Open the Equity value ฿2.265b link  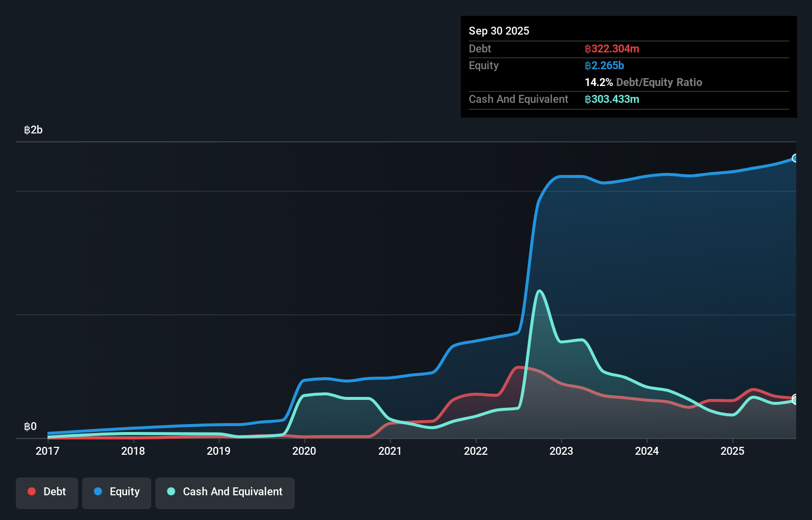(604, 65)
